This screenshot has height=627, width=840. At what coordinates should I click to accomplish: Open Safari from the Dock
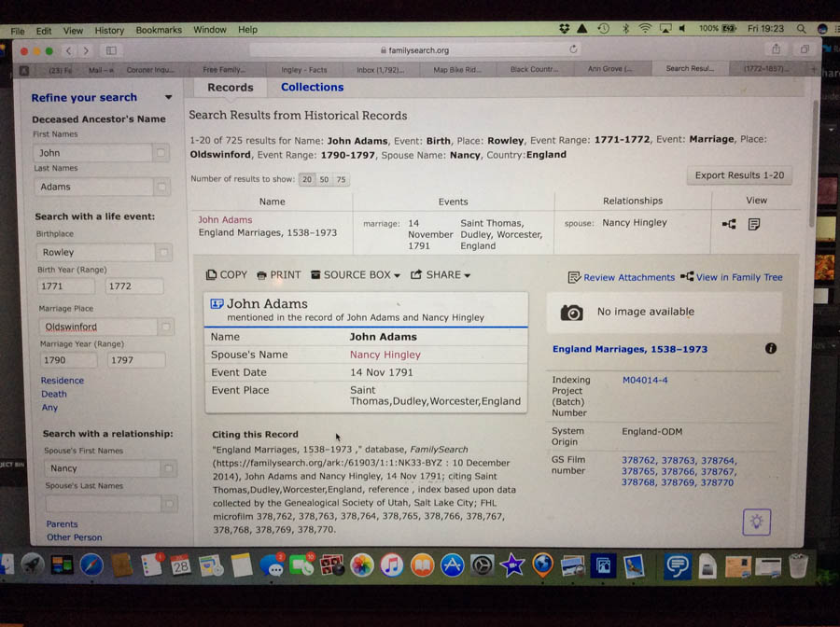[x=91, y=564]
